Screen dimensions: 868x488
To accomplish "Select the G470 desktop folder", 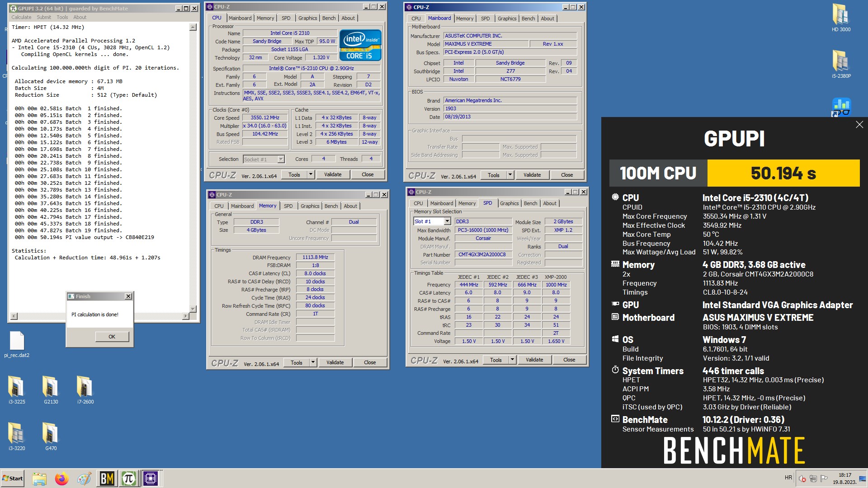I will (51, 436).
